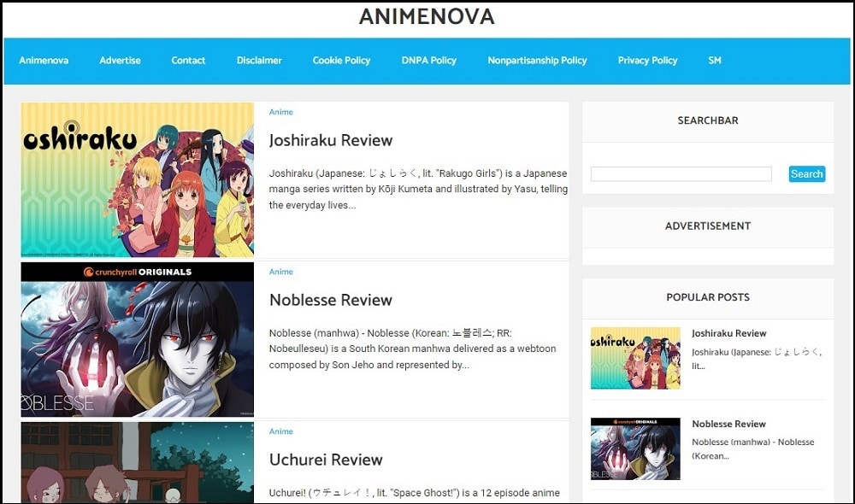Focus the sidebar search text field

coord(681,173)
